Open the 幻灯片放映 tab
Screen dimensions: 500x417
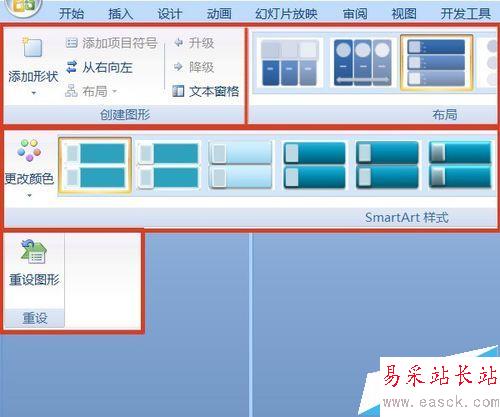click(x=286, y=14)
